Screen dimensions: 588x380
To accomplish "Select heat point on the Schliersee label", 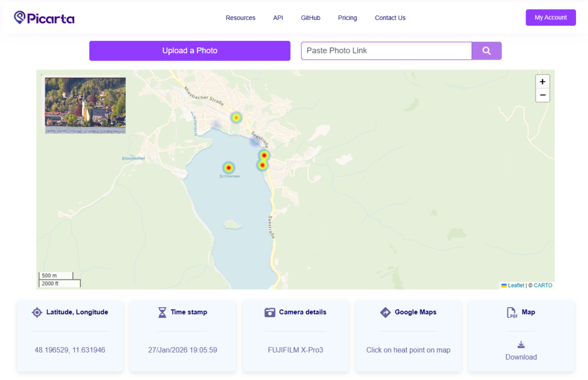I will coord(229,168).
